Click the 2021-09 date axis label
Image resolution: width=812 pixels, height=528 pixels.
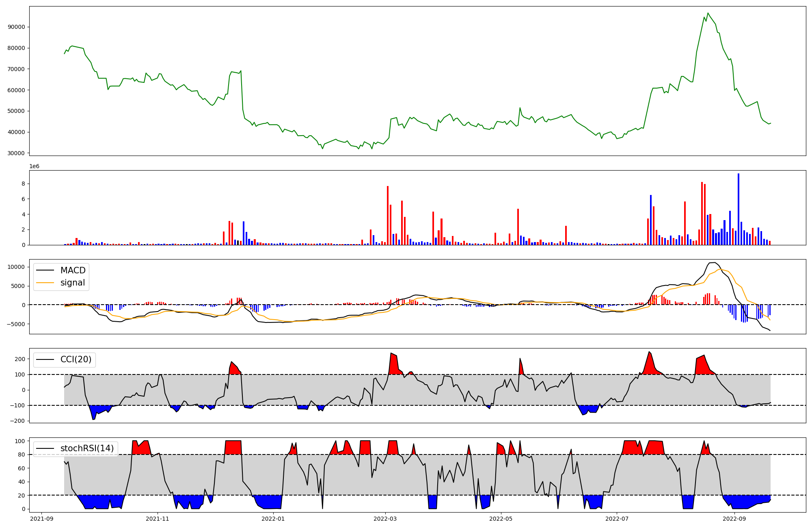[41, 519]
